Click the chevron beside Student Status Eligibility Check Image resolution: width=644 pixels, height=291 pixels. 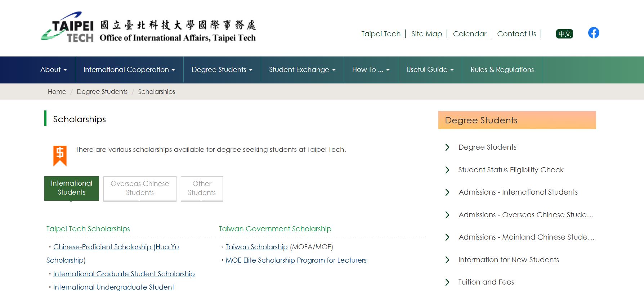click(447, 170)
